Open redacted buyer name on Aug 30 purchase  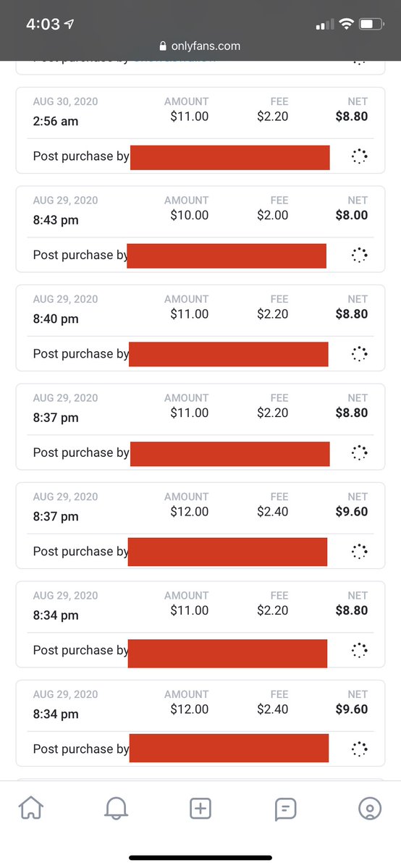tap(230, 158)
